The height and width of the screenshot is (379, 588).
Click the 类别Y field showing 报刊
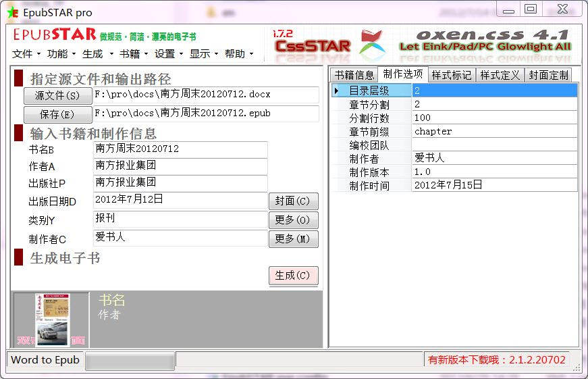(180, 219)
